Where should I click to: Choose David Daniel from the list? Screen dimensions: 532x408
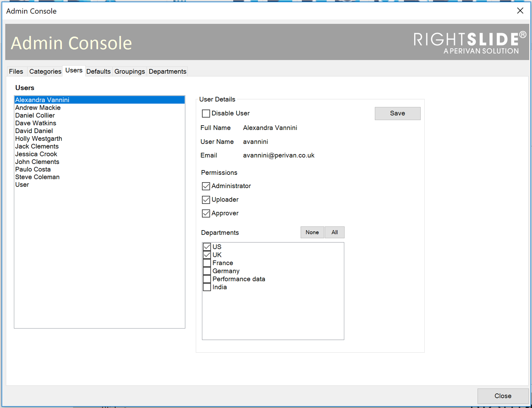click(99, 131)
